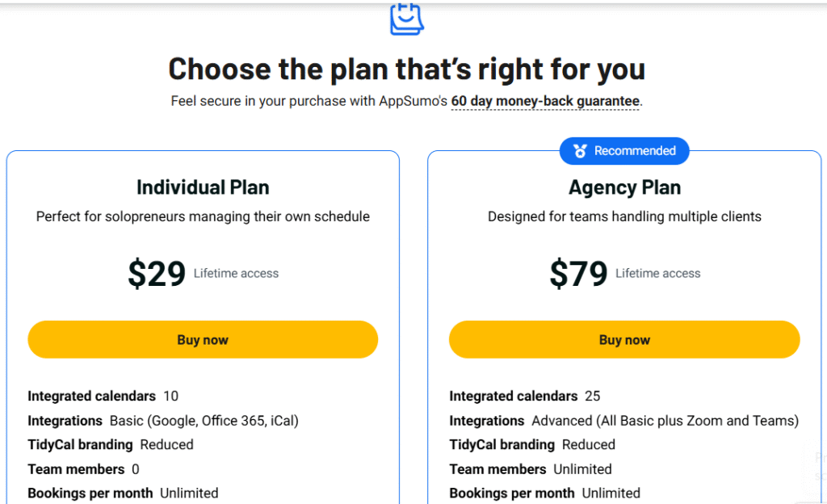Click the Recommended badge label text

coord(635,151)
